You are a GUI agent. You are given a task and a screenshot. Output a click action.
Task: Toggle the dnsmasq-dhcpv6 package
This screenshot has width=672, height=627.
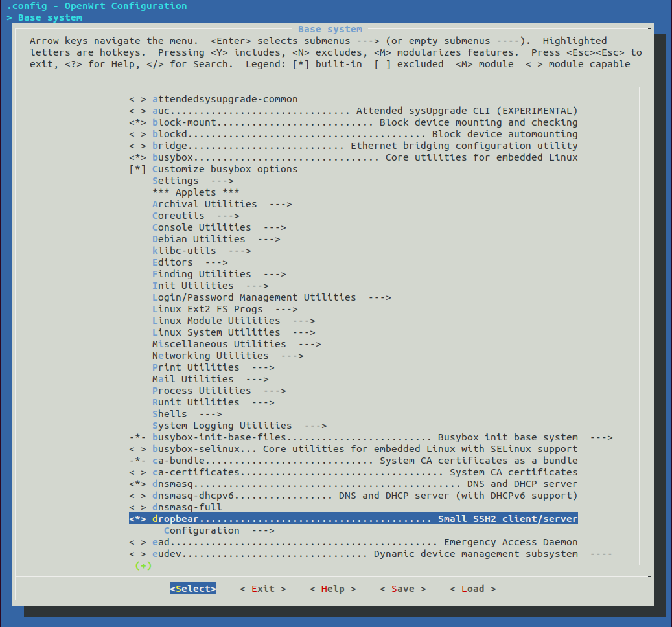353,496
